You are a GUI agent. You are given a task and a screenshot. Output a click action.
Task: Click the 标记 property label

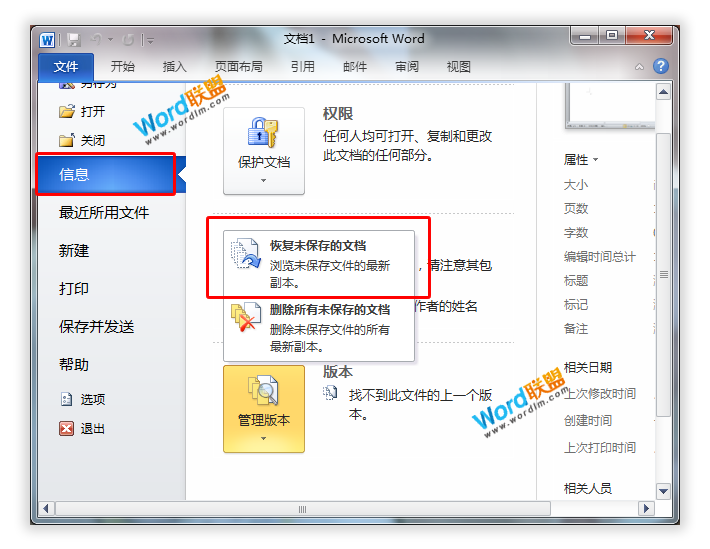point(576,305)
